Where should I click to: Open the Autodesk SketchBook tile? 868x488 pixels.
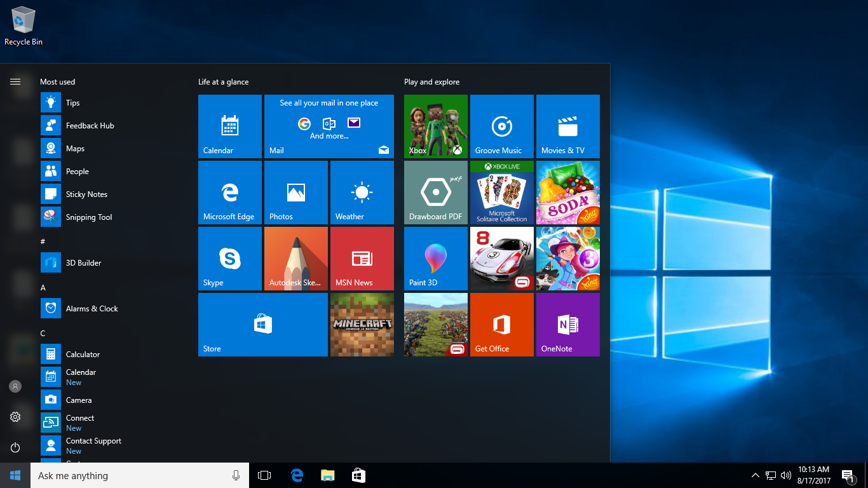pos(296,259)
